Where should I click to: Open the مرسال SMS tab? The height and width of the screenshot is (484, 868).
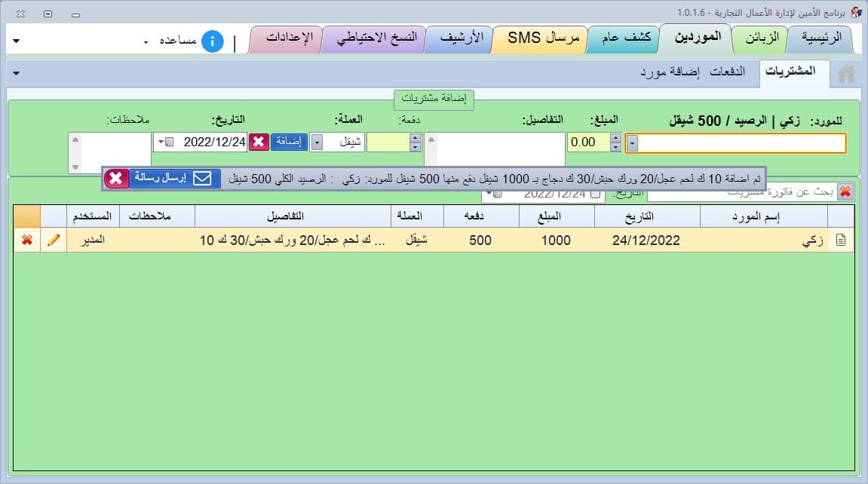[542, 38]
